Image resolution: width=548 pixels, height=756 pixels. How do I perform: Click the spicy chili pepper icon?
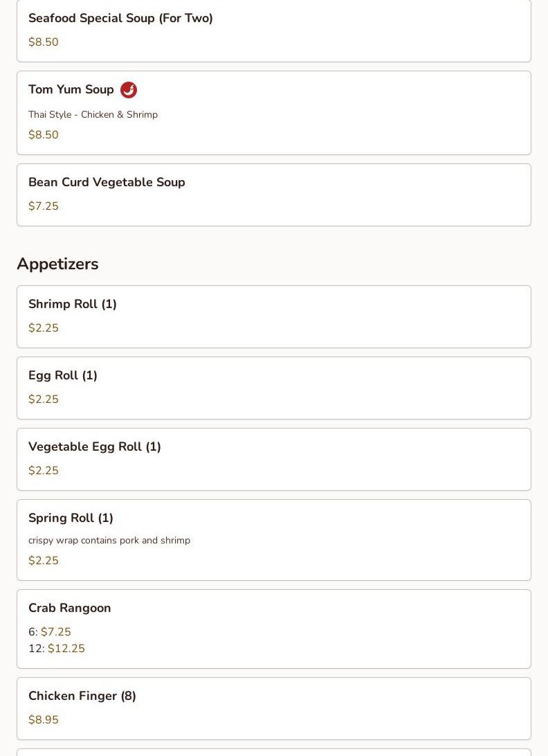click(129, 90)
